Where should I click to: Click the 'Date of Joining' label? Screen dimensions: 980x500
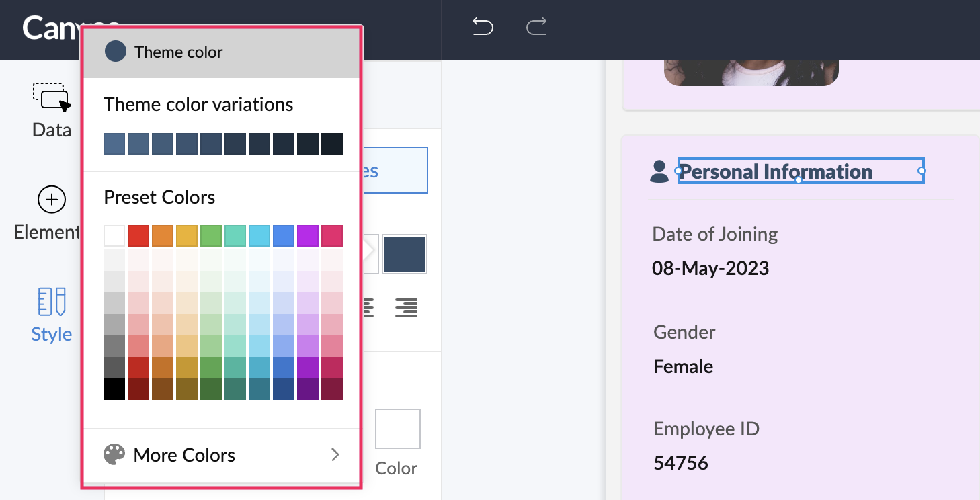point(715,234)
